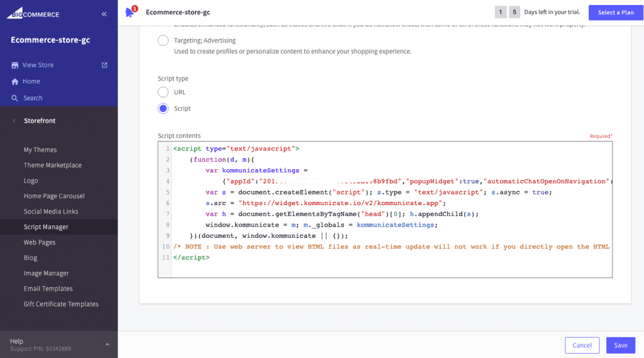The height and width of the screenshot is (358, 644).
Task: Open Social Media Links
Action: 51,211
